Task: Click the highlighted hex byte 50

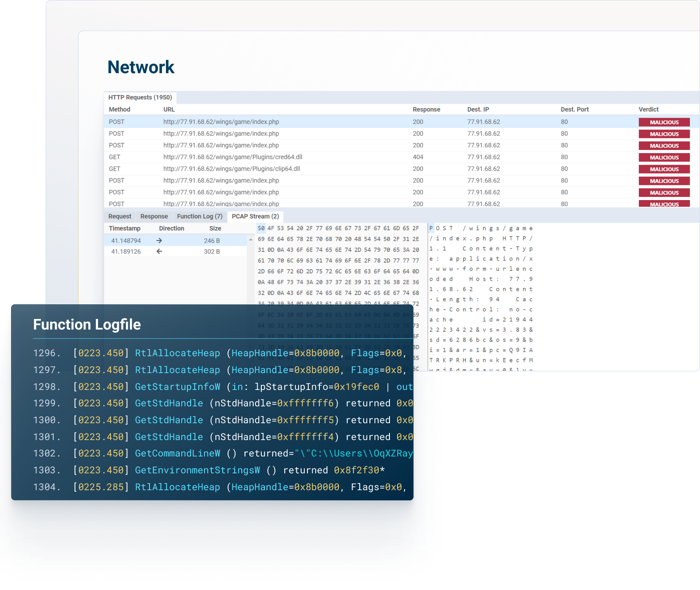Action: coord(261,228)
